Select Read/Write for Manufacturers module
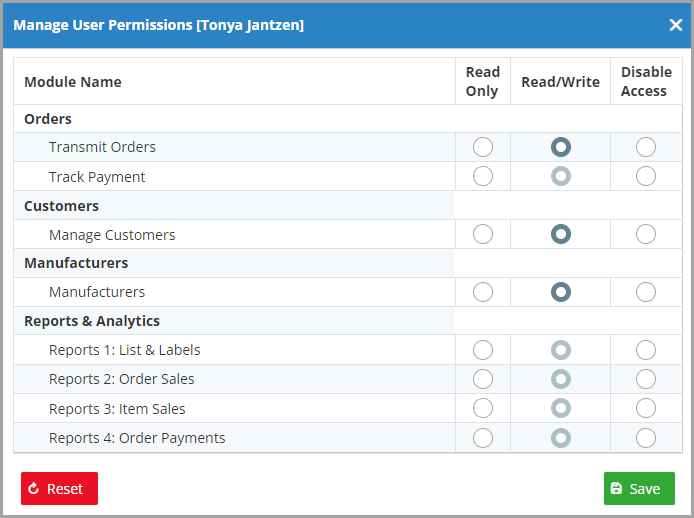Image resolution: width=694 pixels, height=518 pixels. 560,292
